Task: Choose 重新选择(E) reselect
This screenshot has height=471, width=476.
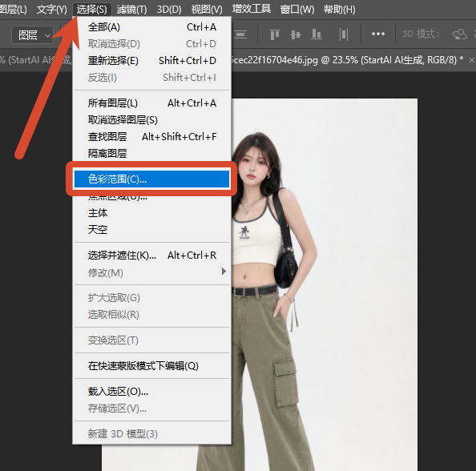Action: 151,61
